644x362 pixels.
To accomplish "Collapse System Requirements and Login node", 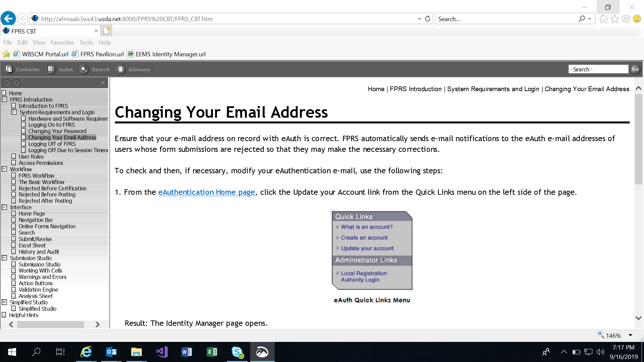I will (x=14, y=112).
